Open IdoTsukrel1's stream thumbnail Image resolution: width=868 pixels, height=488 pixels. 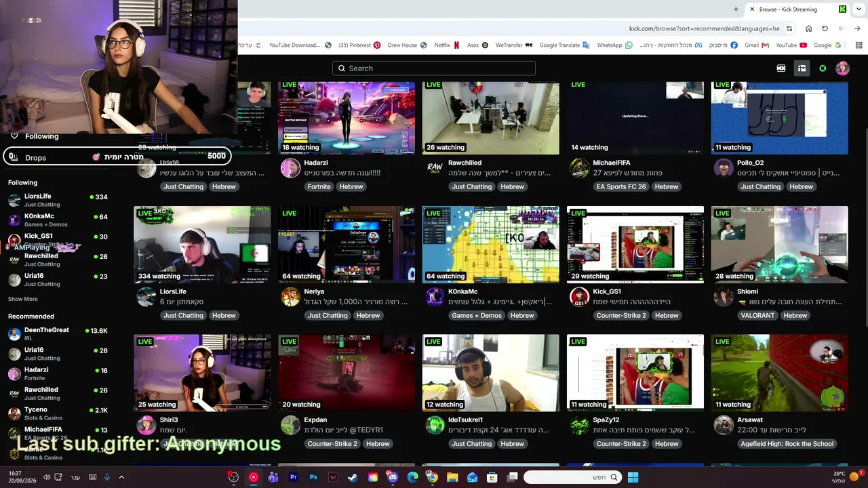(x=491, y=373)
